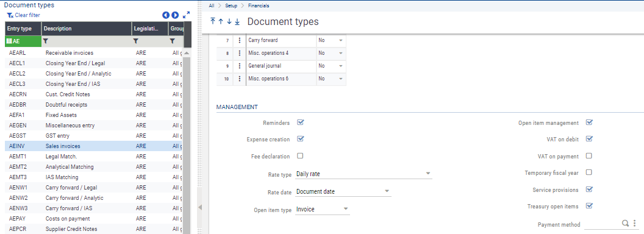Open filter on Group column
644x234 pixels.
tap(172, 41)
